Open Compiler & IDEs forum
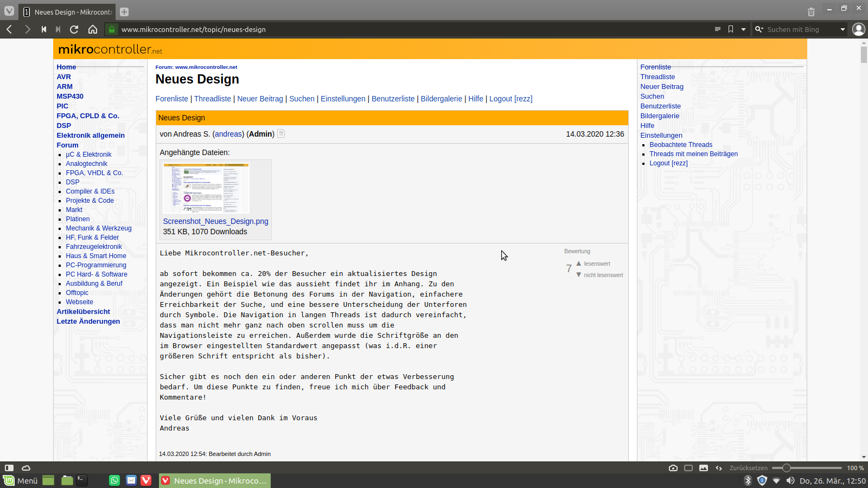868x488 pixels. (x=90, y=191)
